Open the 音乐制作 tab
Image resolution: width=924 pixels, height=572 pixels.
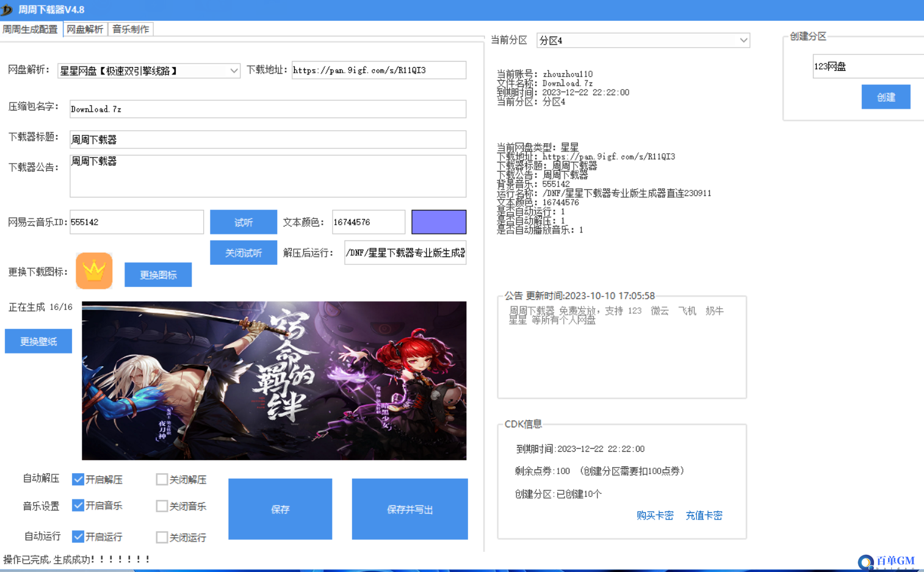coord(131,29)
